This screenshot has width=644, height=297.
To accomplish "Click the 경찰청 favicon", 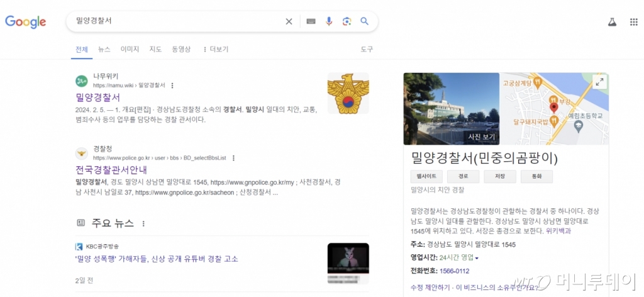I will (x=82, y=154).
